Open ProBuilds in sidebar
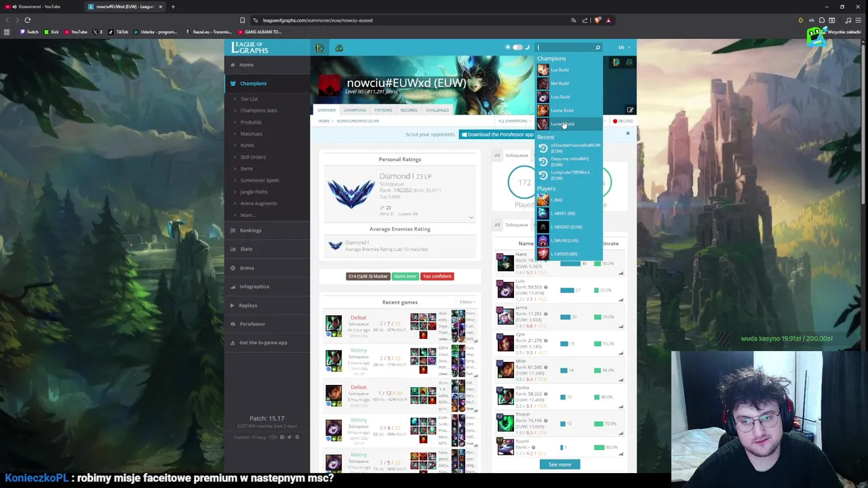Viewport: 868px width, 488px height. coord(251,122)
